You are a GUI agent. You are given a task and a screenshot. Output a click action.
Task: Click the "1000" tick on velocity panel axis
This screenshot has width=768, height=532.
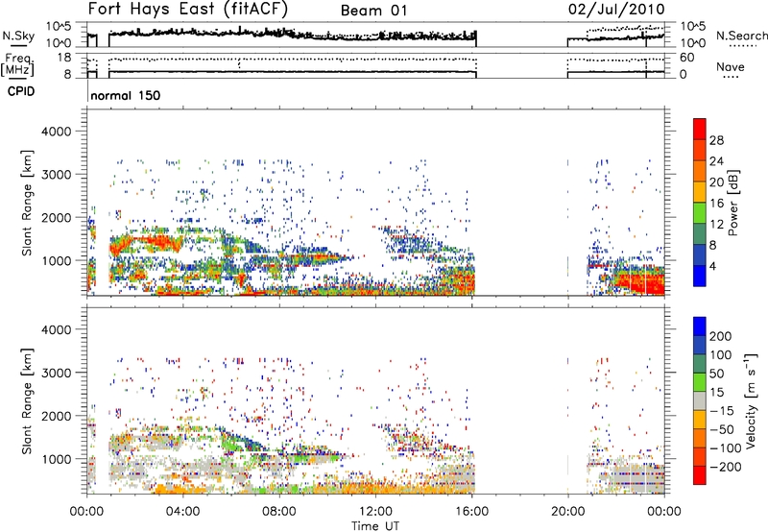[57, 458]
